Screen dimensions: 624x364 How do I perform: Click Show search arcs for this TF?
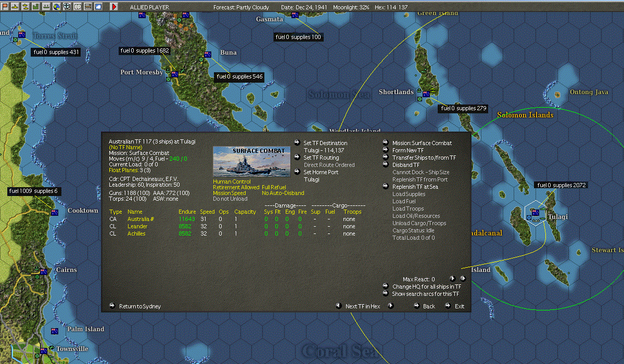pyautogui.click(x=425, y=294)
